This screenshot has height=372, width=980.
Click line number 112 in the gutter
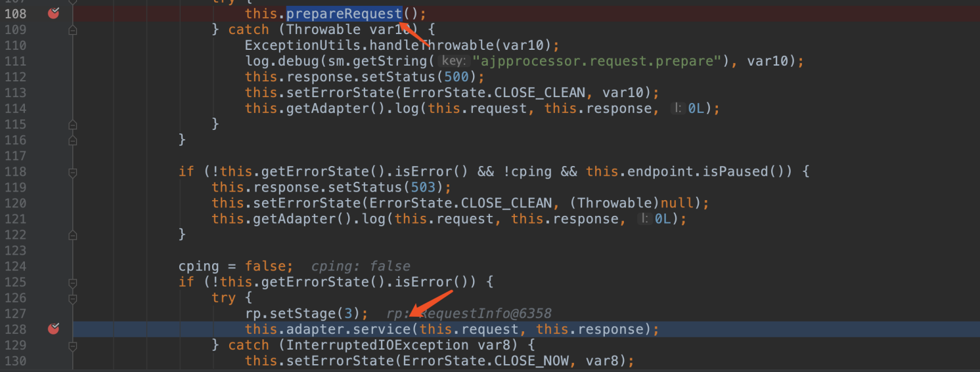point(15,77)
